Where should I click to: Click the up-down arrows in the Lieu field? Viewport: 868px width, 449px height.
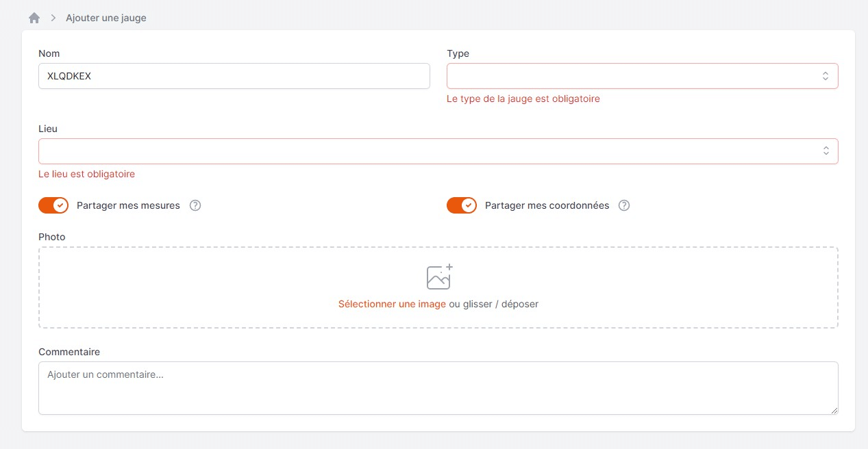[826, 151]
